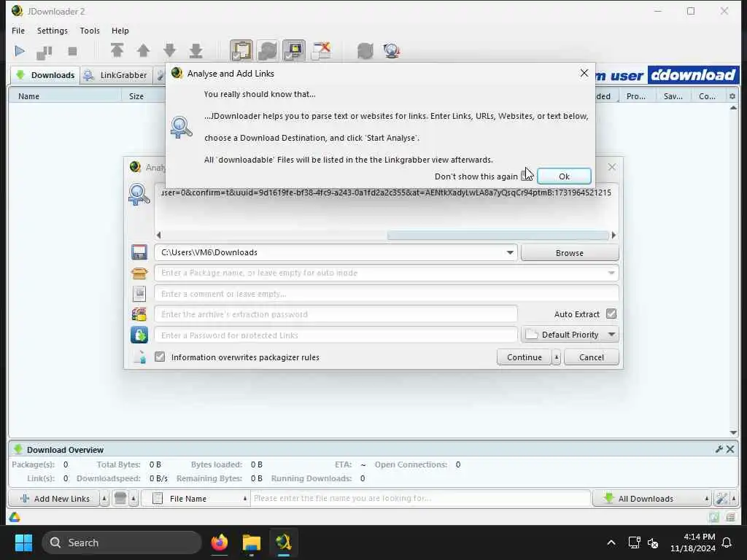Image resolution: width=747 pixels, height=560 pixels.
Task: Close the Download Overview panel
Action: [729, 449]
